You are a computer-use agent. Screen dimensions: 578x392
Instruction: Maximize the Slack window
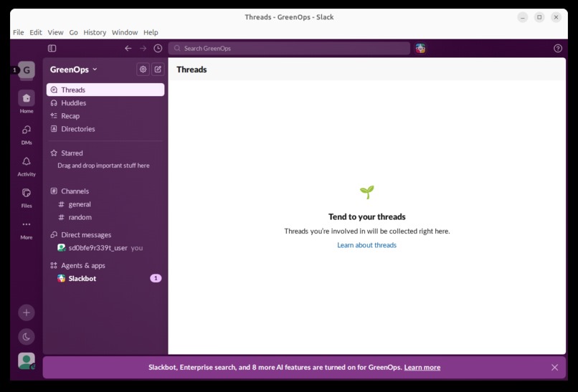(x=539, y=17)
